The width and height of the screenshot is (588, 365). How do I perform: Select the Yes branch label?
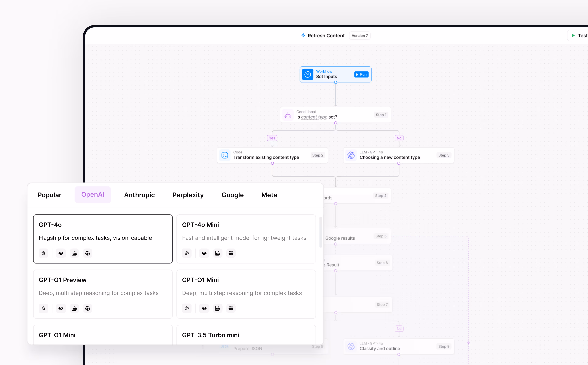tap(272, 138)
